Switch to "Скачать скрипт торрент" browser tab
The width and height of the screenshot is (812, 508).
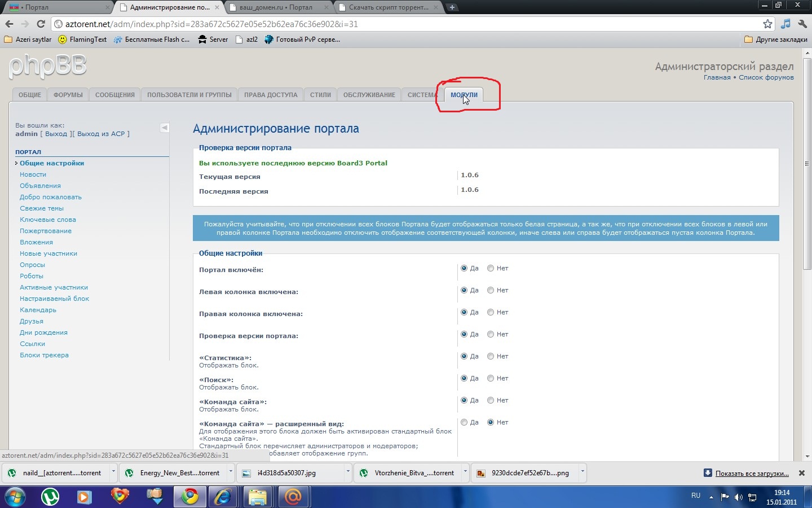click(x=389, y=7)
